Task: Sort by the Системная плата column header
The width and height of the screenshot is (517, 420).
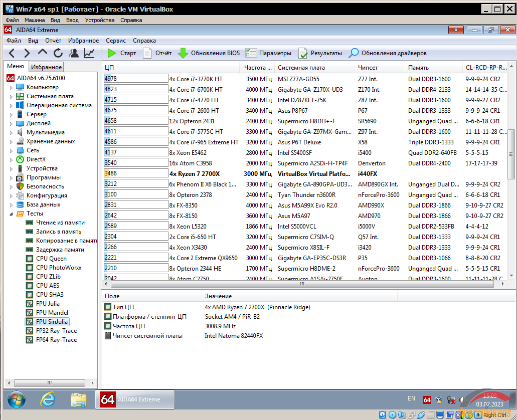Action: [314, 68]
